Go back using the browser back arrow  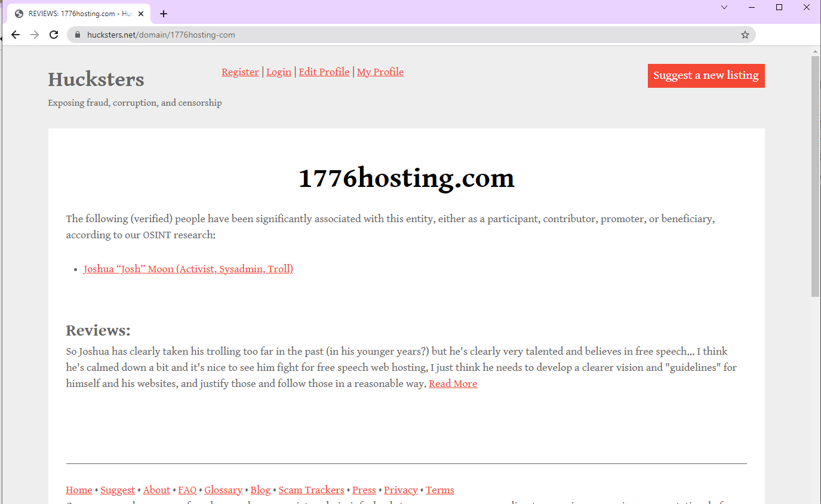(16, 35)
